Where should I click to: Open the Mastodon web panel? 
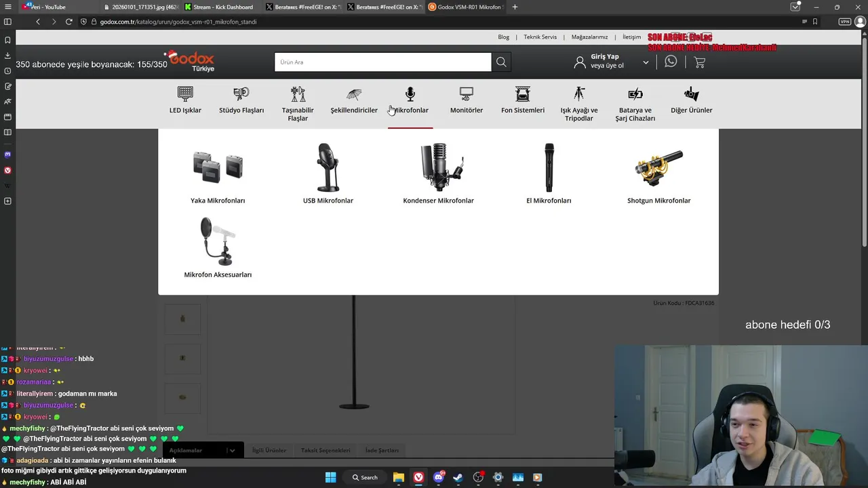(x=7, y=155)
